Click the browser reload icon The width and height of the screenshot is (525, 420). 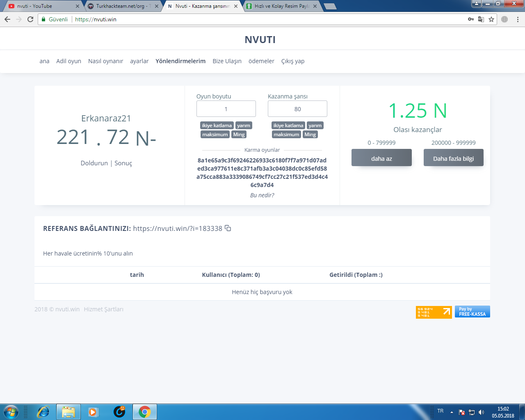[x=30, y=19]
